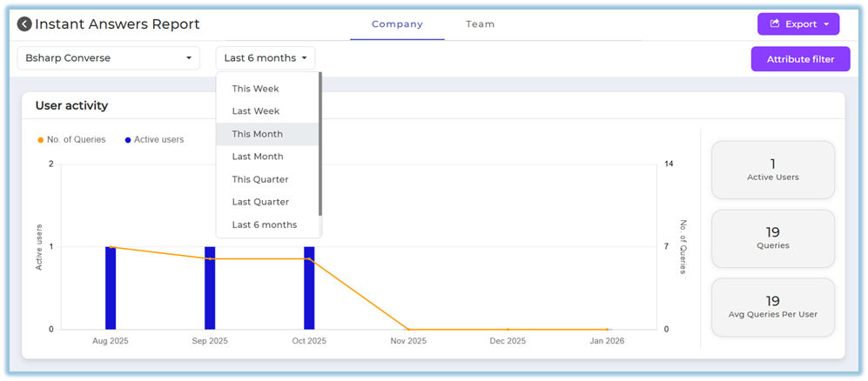Viewport: 868px width, 381px height.
Task: Open the Bsharp Converse dropdown
Action: point(108,58)
